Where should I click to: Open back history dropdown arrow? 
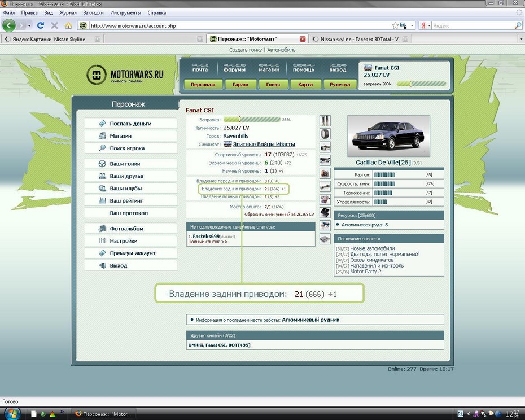29,25
